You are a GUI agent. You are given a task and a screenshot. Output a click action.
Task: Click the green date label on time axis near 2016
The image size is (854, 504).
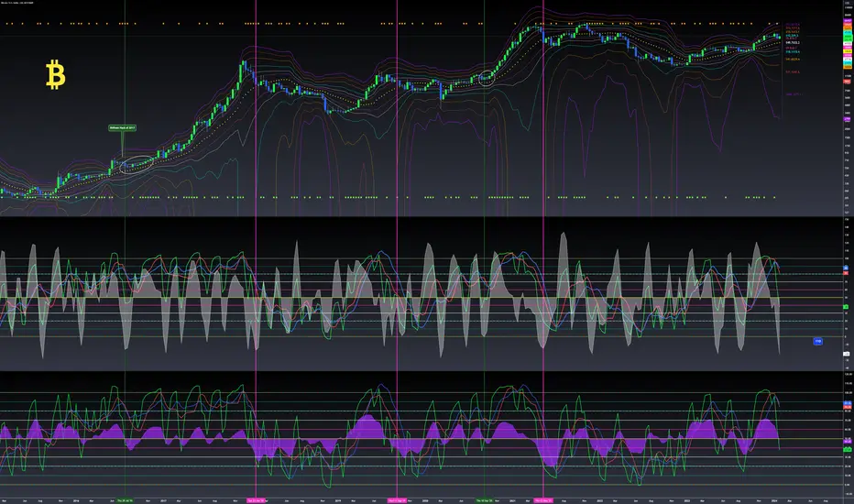tap(125, 500)
